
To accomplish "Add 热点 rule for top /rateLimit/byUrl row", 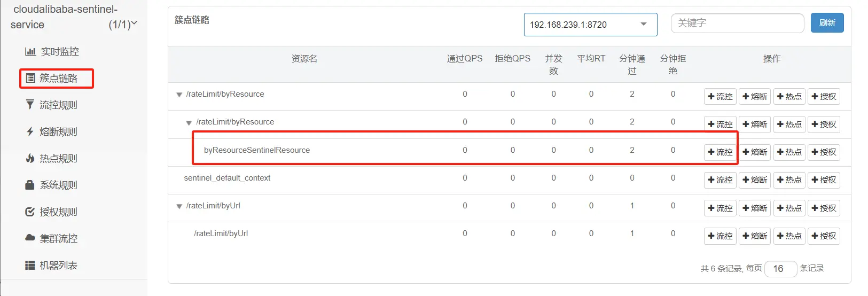I will click(x=789, y=208).
